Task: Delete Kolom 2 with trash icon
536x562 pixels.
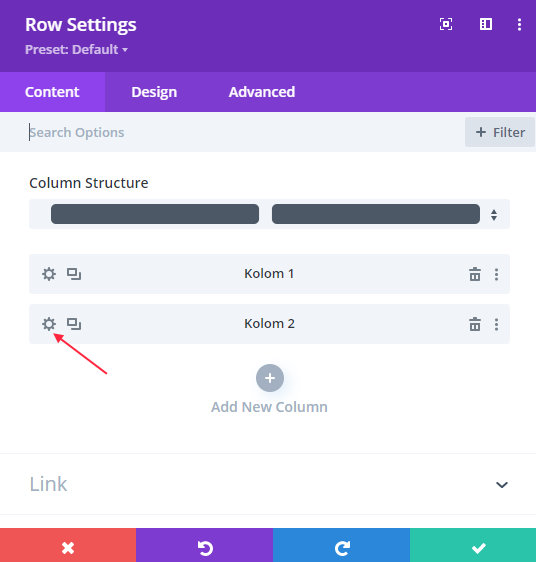Action: [475, 324]
